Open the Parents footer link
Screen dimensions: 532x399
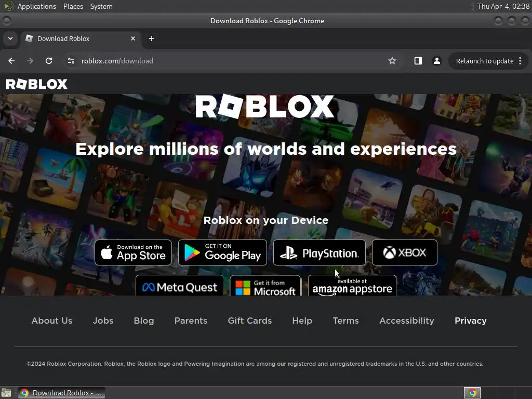191,321
